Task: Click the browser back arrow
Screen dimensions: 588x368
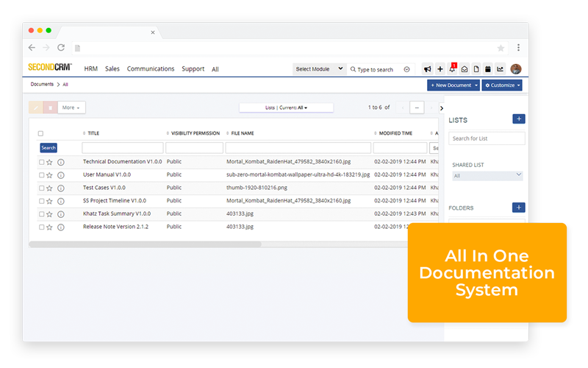Action: click(32, 48)
